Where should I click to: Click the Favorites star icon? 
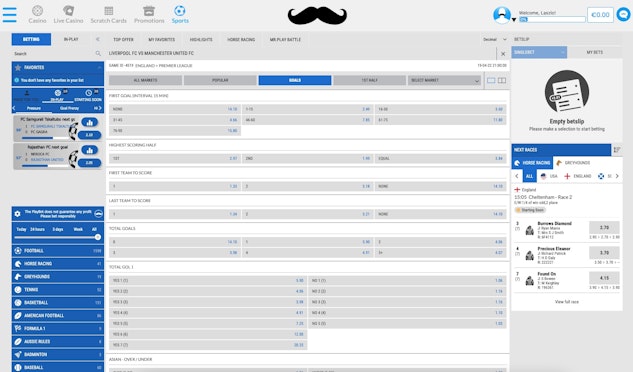(x=18, y=67)
